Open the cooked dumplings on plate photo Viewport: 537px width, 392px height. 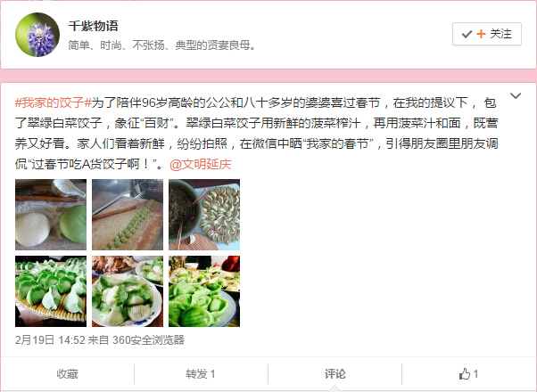128,291
